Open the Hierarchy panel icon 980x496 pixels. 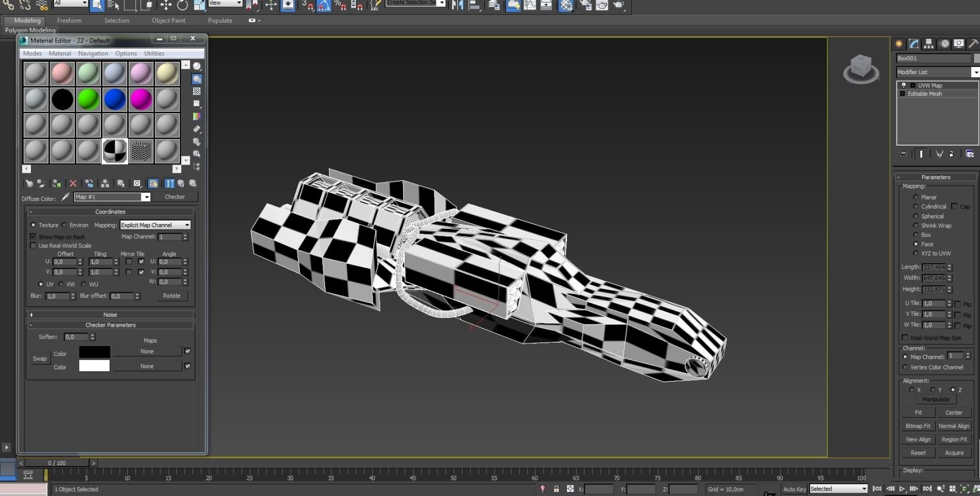pyautogui.click(x=929, y=44)
